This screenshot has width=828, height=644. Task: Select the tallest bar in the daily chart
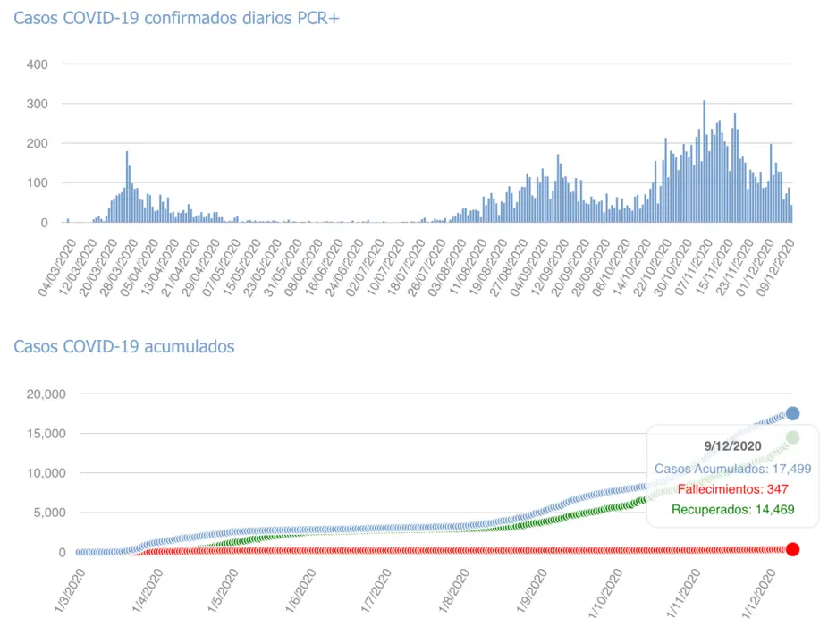(704, 162)
